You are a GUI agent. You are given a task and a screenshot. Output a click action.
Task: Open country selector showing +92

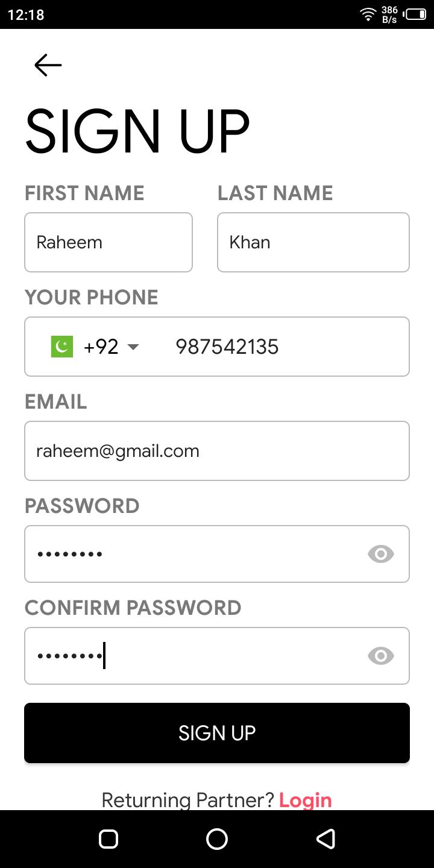click(x=95, y=347)
